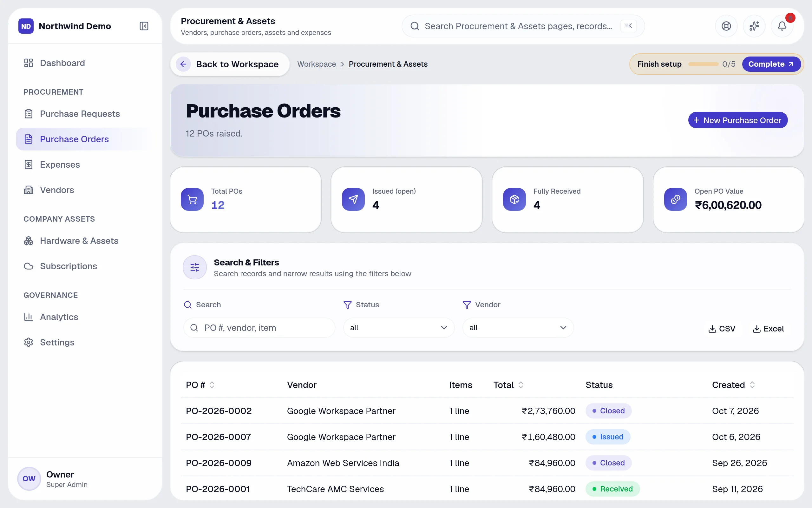Viewport: 812px width, 508px height.
Task: Open Dashboard in the sidebar
Action: pos(85,63)
